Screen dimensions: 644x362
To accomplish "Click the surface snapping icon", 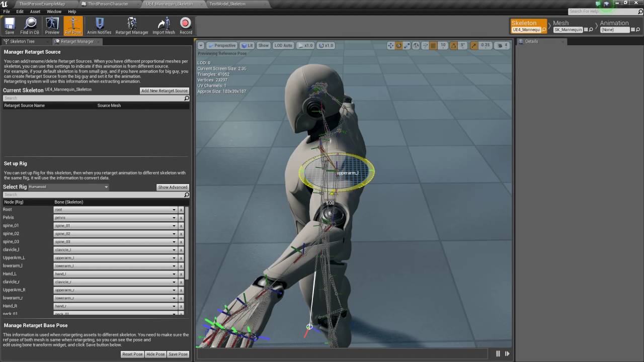I will coord(425,45).
